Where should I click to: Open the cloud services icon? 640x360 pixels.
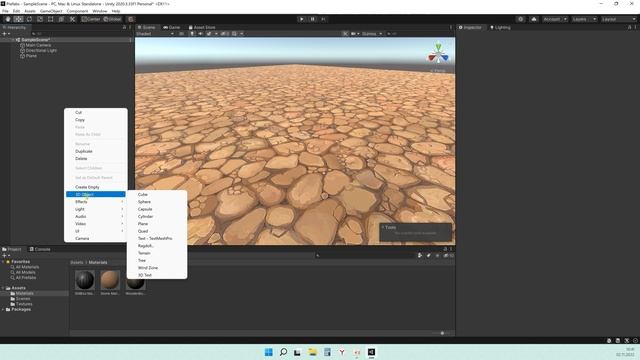point(534,19)
